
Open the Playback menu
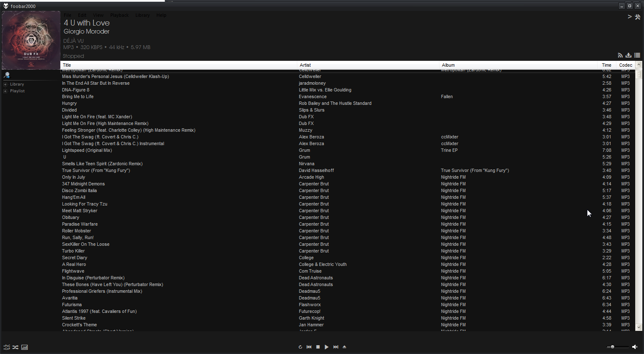[x=119, y=15]
